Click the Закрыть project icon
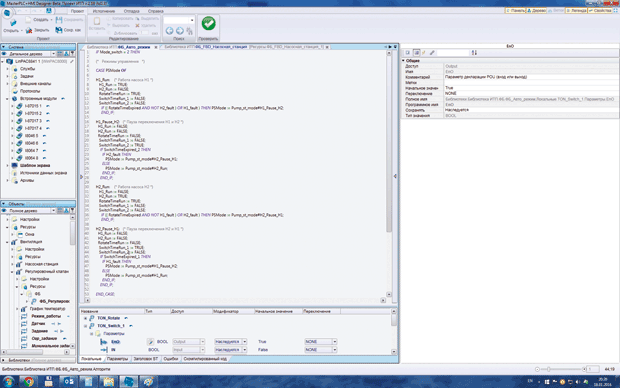 coord(28,30)
